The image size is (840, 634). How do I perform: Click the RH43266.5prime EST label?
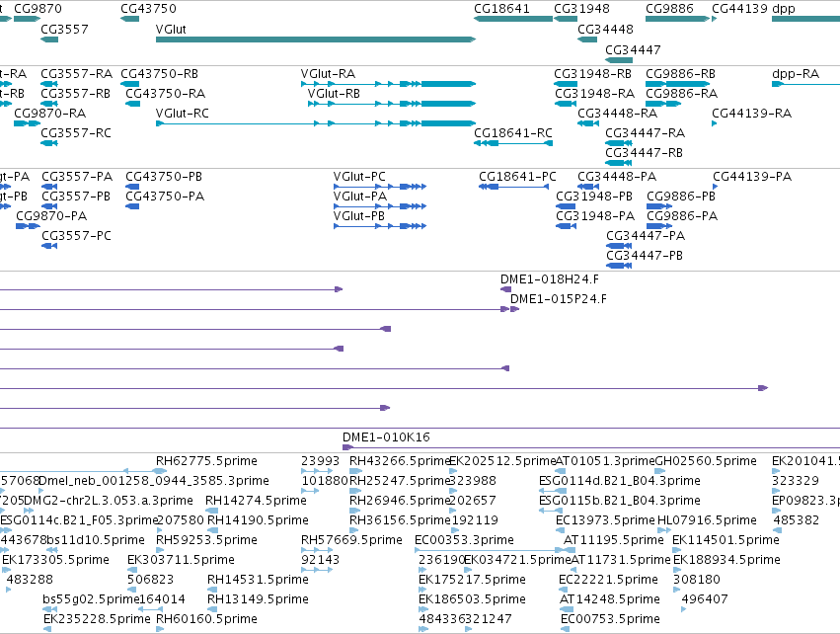[x=400, y=461]
